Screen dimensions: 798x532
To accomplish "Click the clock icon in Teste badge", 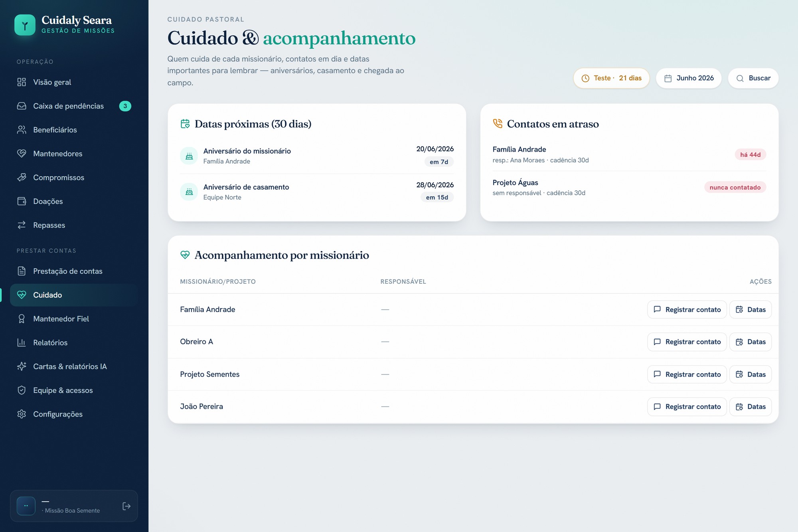I will pos(585,78).
